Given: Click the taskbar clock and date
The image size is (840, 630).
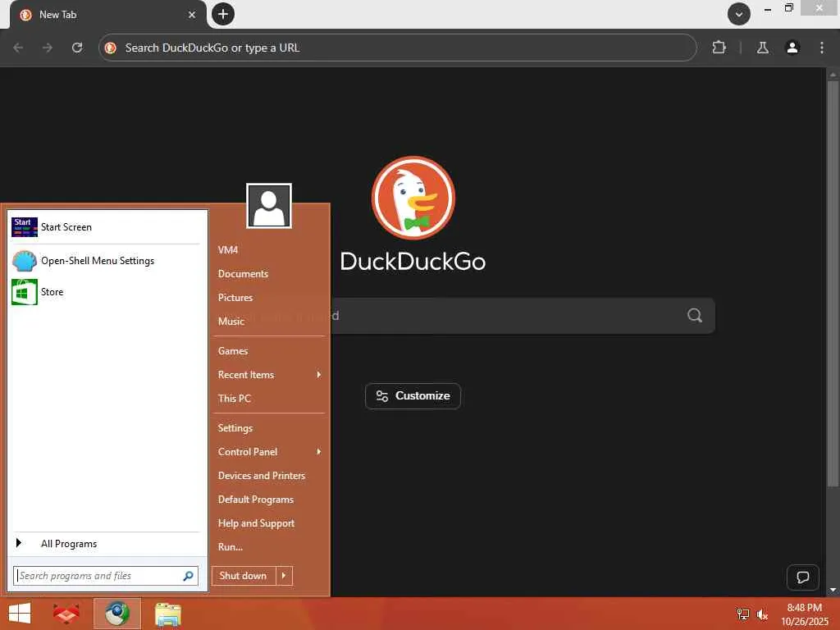Looking at the screenshot, I should pyautogui.click(x=805, y=614).
